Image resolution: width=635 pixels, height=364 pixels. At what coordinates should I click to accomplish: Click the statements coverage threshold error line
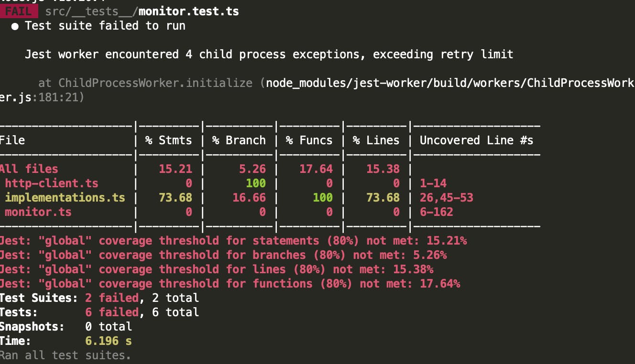(233, 241)
